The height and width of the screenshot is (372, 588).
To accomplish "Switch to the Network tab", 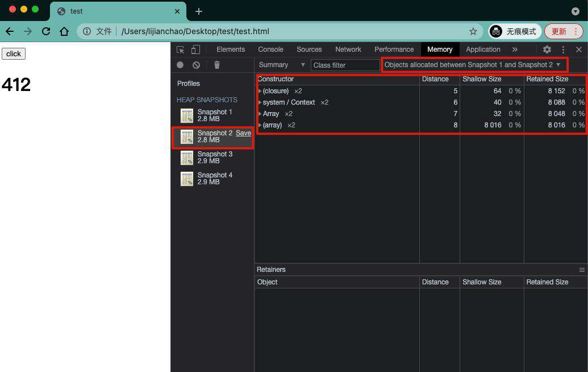I will pyautogui.click(x=348, y=49).
